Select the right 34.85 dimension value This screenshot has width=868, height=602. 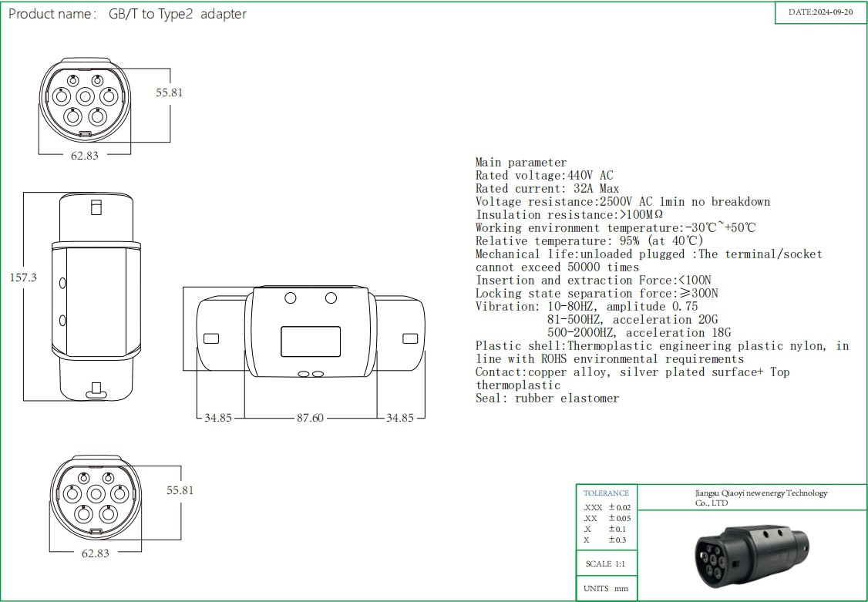[400, 418]
